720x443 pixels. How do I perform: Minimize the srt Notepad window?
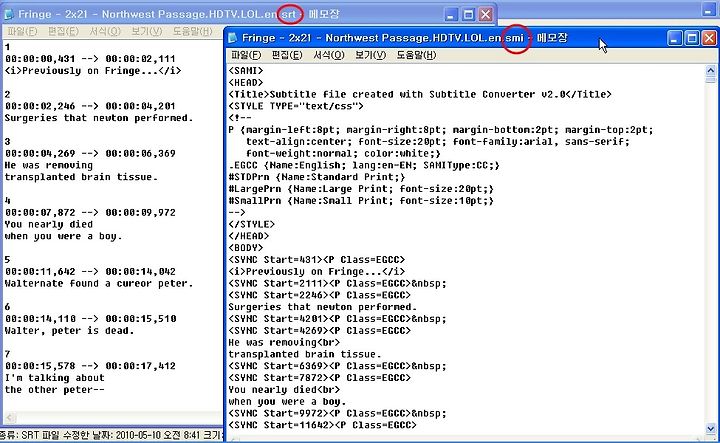coord(451,15)
